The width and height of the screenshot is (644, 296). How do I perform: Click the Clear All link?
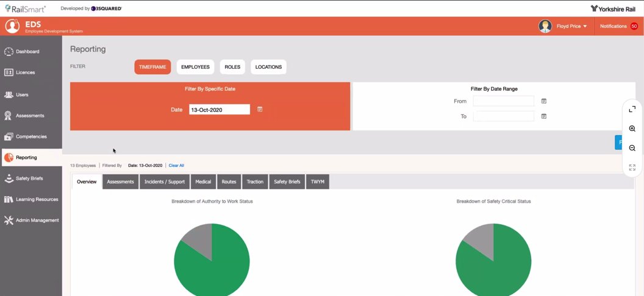(176, 166)
